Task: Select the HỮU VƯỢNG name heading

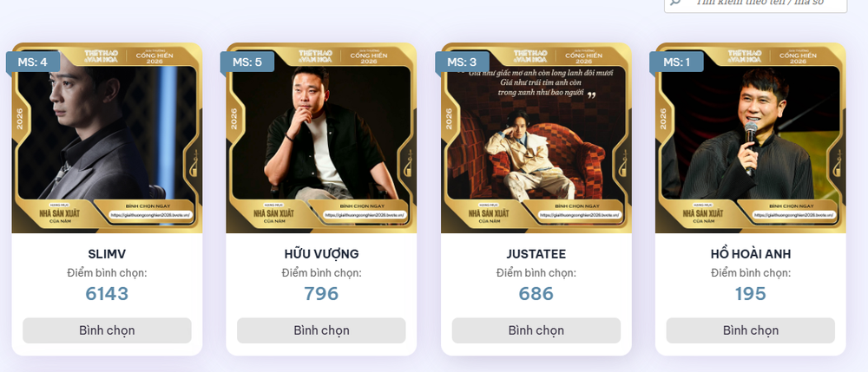Action: point(321,254)
